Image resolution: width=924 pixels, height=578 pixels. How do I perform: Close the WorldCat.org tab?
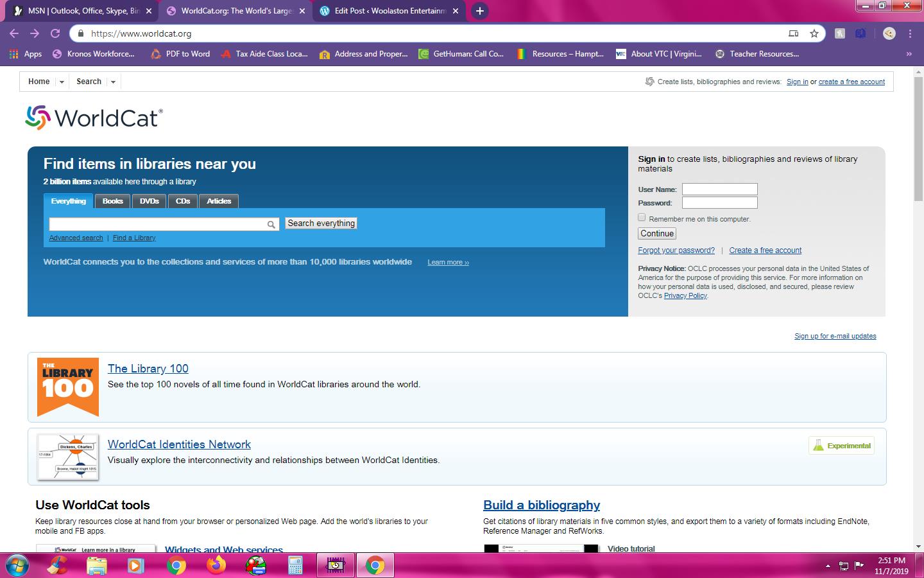tap(302, 11)
